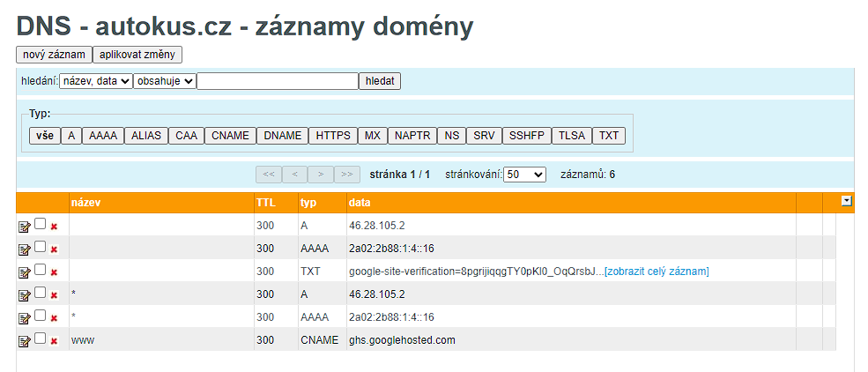Delete the wildcard AAAA record
Viewport: 868px width, 372px height.
click(x=54, y=317)
